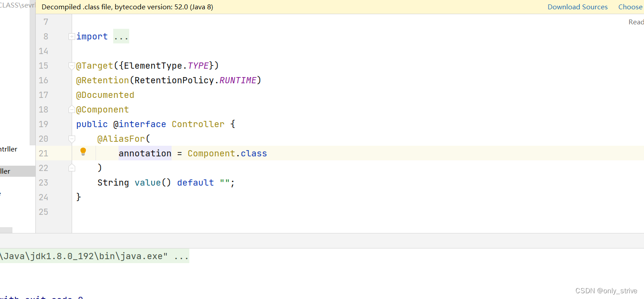This screenshot has width=644, height=299.
Task: Click the Controller interface name
Action: (x=198, y=124)
